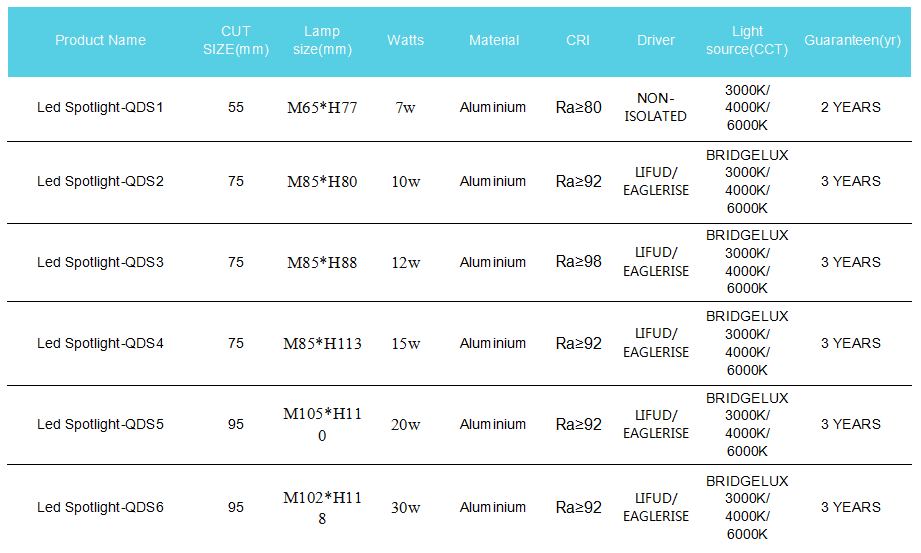Select the 30w watts cell
This screenshot has width=921, height=553.
[405, 508]
